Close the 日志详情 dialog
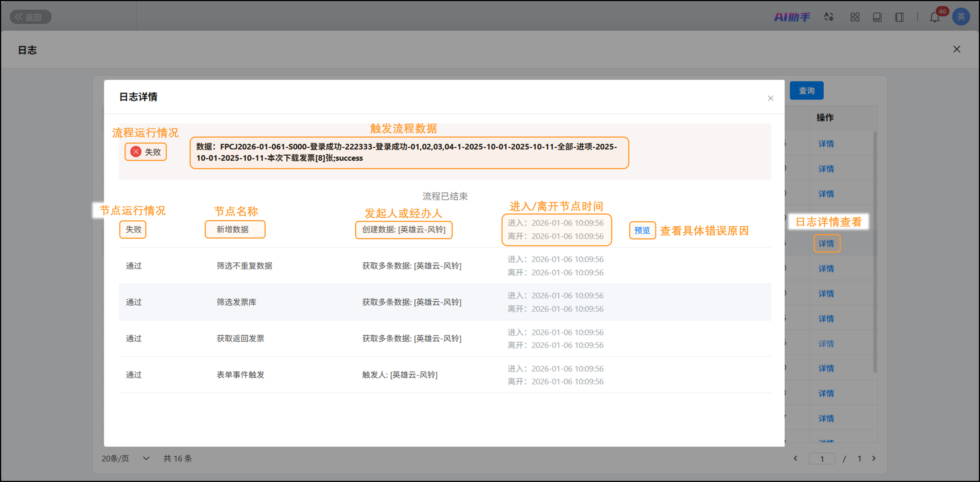Screen dimensions: 980x482 click(x=770, y=98)
